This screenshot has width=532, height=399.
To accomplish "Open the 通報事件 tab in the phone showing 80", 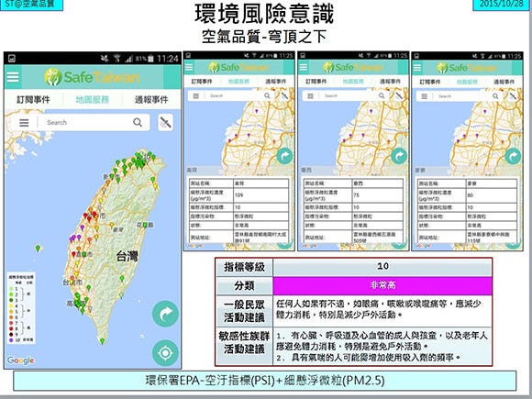I will point(504,82).
